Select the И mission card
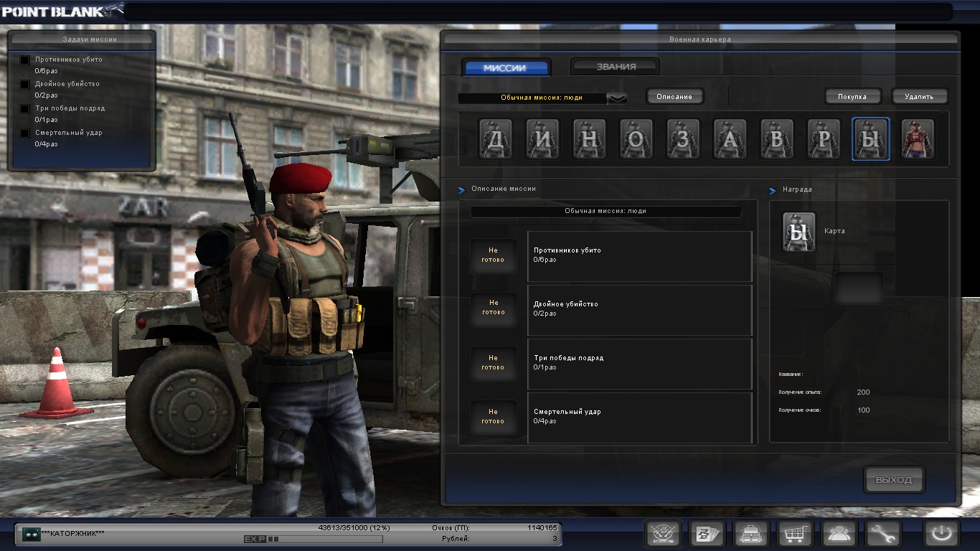This screenshot has height=551, width=980. (x=542, y=138)
